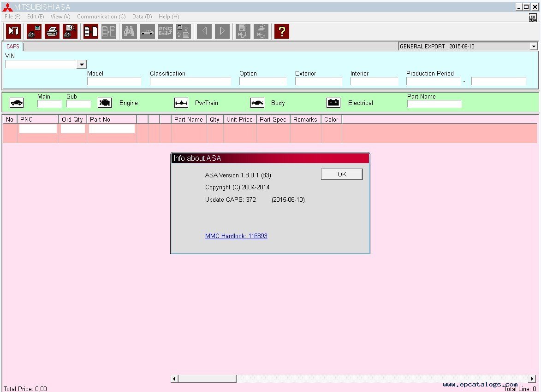Image resolution: width=541 pixels, height=392 pixels.
Task: Click the Classification input field
Action: pos(190,81)
